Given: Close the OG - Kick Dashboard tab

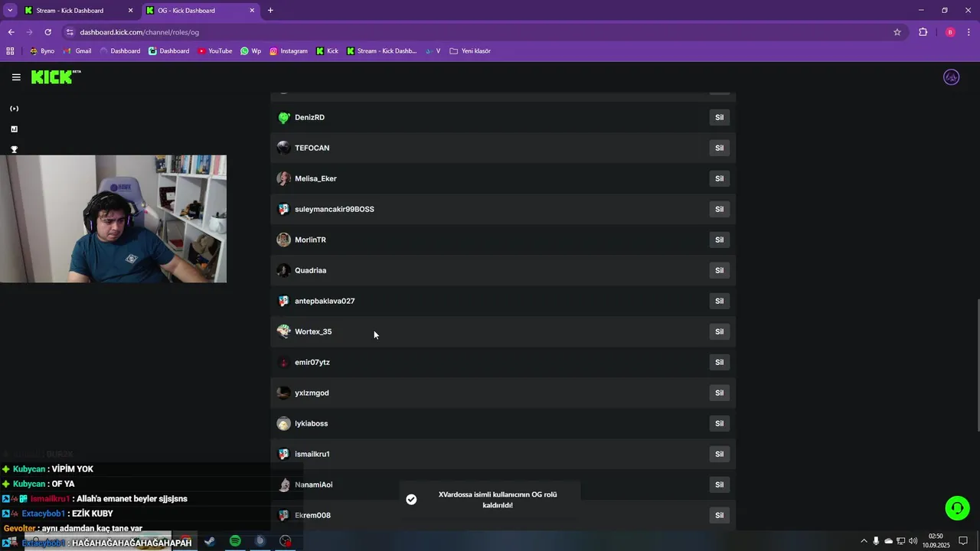Looking at the screenshot, I should pos(252,11).
